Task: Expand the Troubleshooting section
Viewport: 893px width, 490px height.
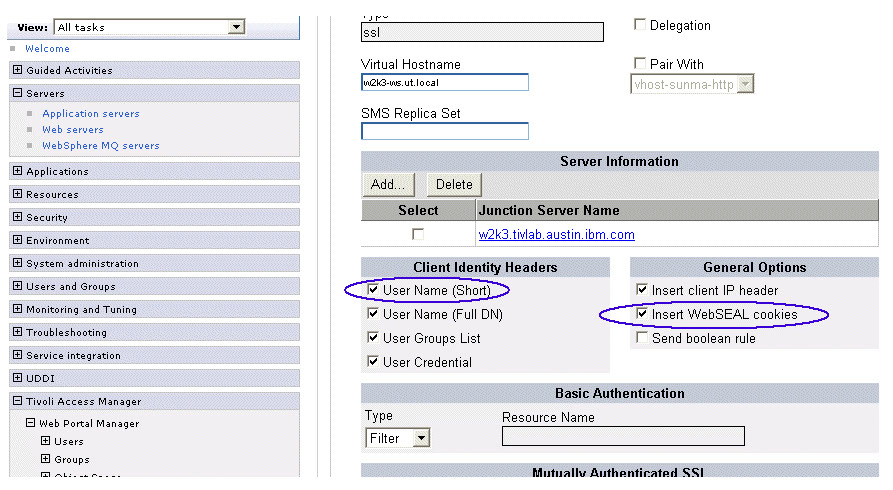Action: click(x=18, y=332)
